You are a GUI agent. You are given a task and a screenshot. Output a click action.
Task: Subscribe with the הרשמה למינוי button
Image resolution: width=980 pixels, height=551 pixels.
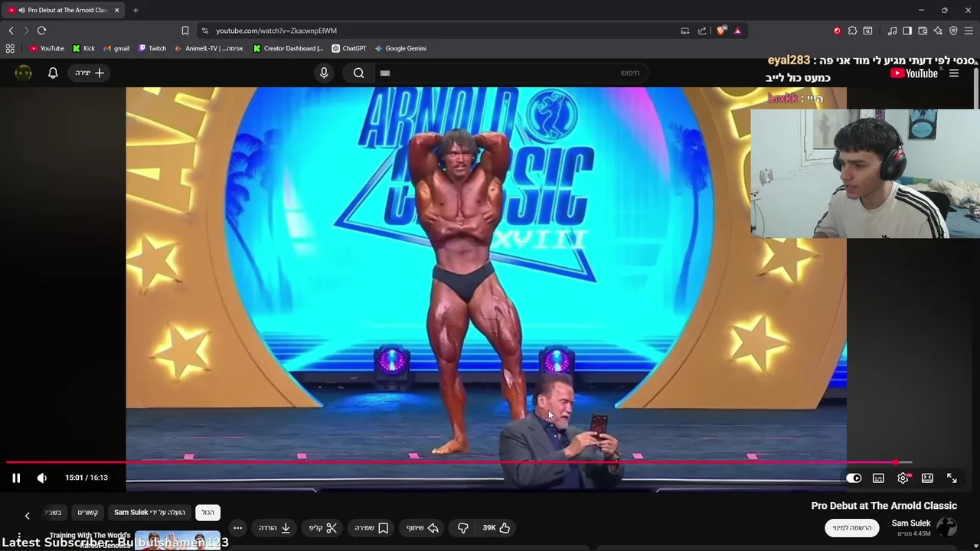coord(852,527)
